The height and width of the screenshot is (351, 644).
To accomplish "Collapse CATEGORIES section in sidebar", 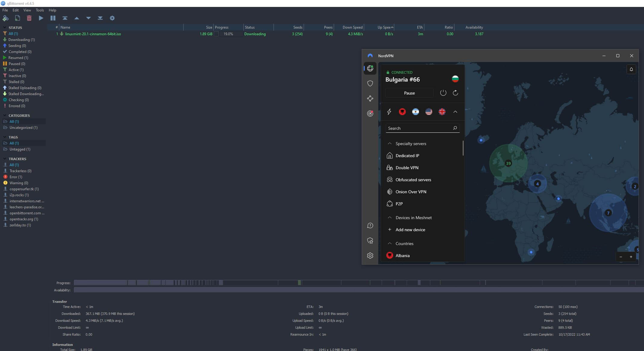I will (x=5, y=115).
